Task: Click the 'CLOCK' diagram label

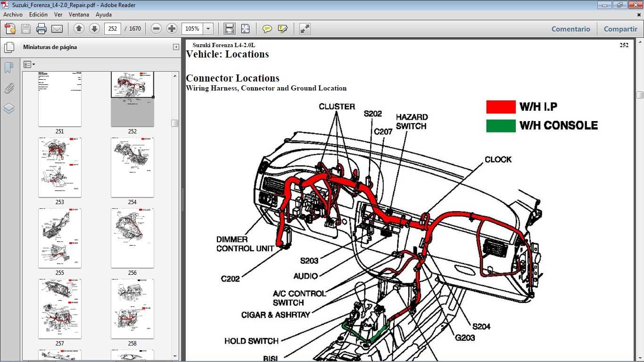Action: 498,160
